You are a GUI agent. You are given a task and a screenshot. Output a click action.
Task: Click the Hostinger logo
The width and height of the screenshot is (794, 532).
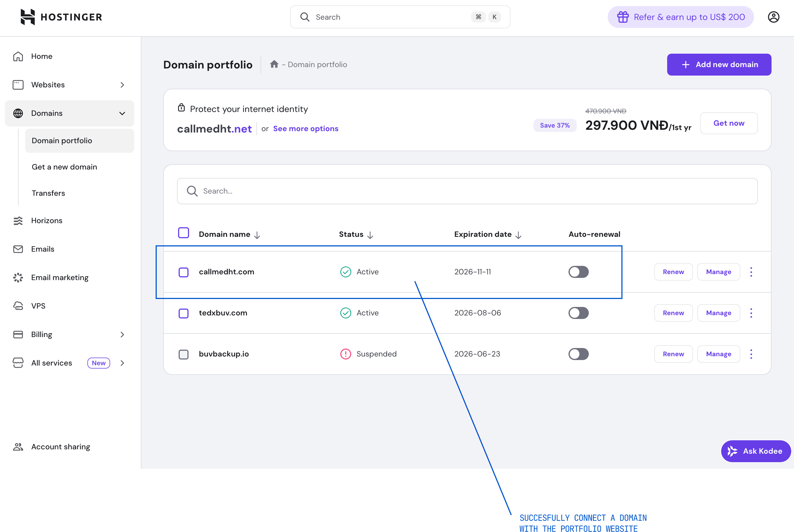coord(61,17)
